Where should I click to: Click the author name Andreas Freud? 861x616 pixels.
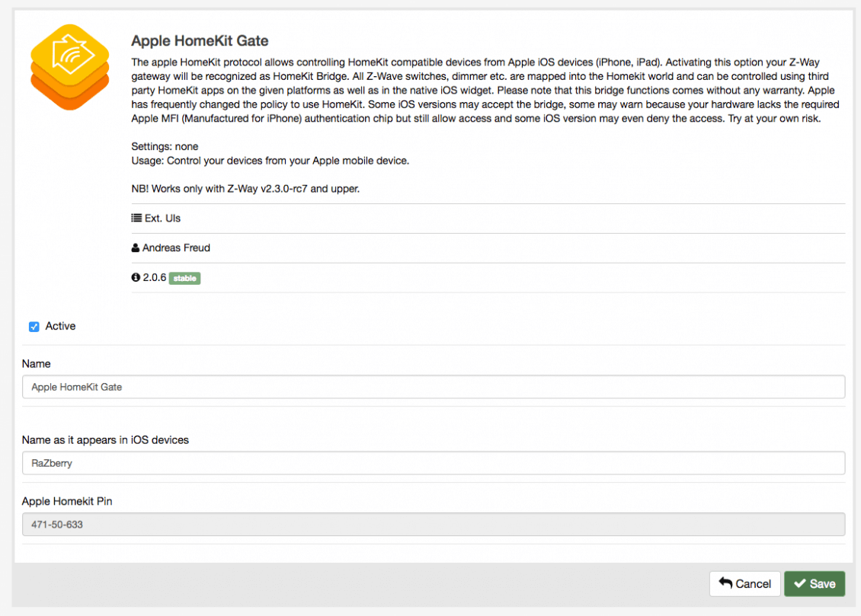pyautogui.click(x=178, y=248)
